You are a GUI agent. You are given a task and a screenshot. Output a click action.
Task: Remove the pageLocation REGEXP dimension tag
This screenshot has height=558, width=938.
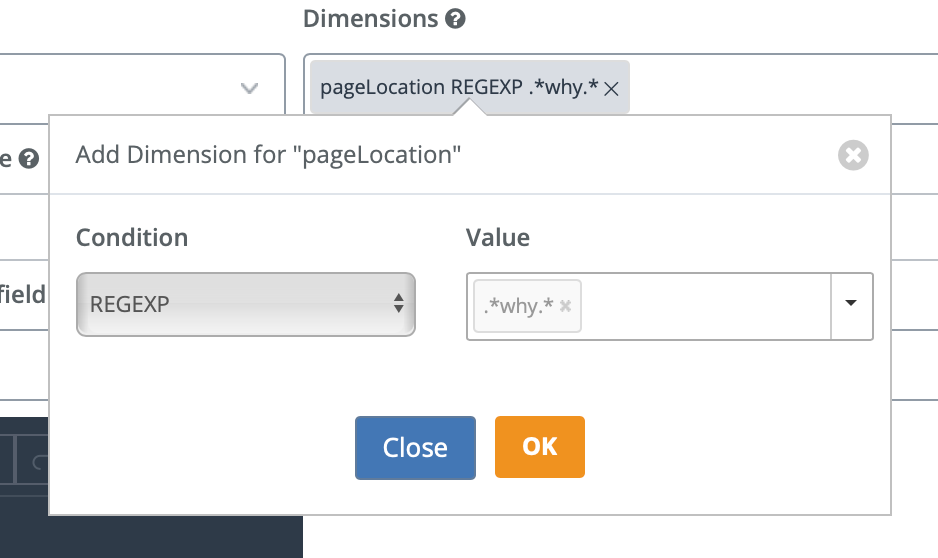(x=612, y=89)
